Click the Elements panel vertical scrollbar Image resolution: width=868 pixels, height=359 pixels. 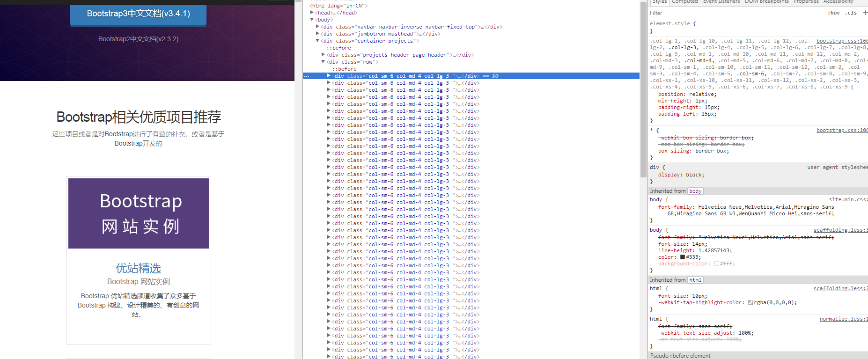643,89
